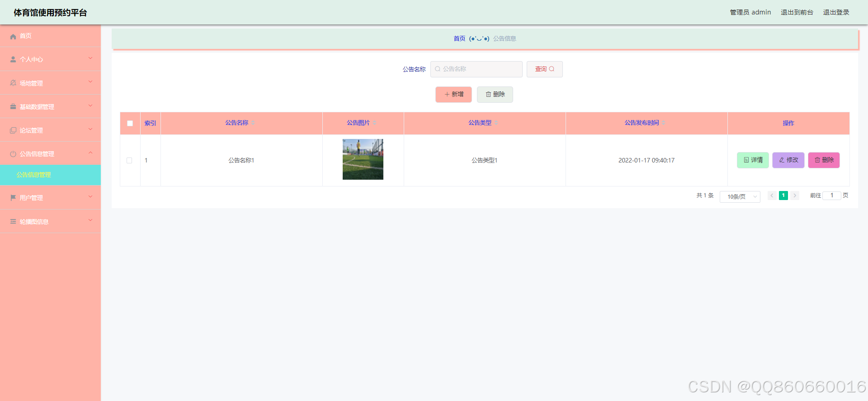Open the 论坛管理 sidebar menu

[x=50, y=130]
